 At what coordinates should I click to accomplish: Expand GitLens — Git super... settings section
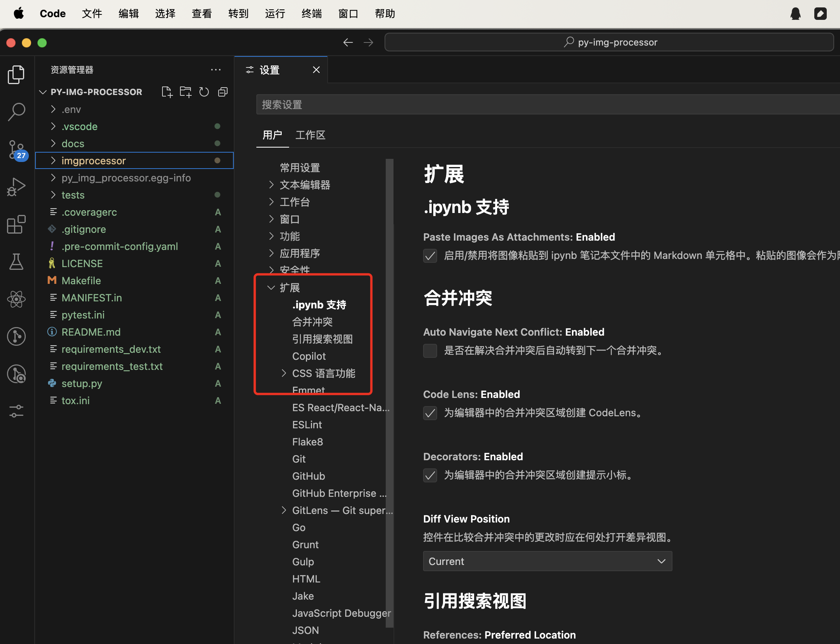pyautogui.click(x=283, y=510)
